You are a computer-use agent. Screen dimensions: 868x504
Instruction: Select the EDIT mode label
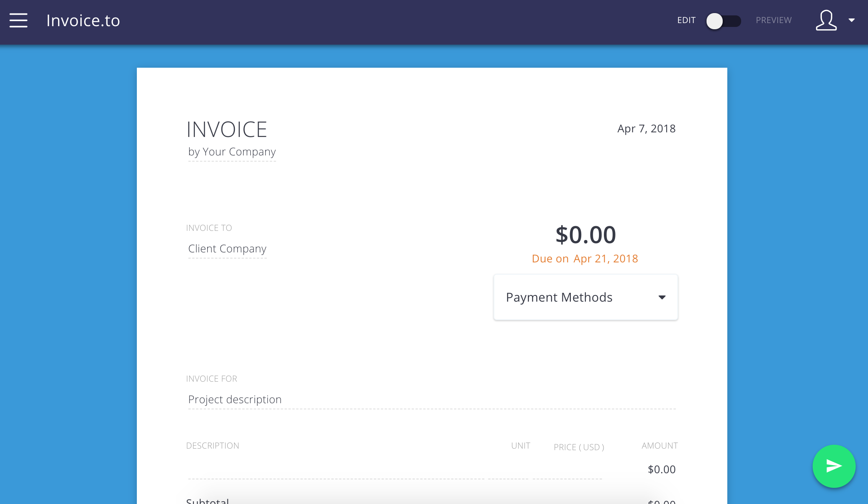point(686,20)
